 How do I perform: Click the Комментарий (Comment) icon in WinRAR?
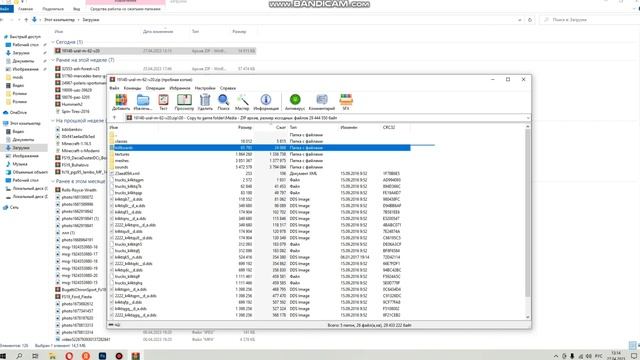(x=322, y=100)
